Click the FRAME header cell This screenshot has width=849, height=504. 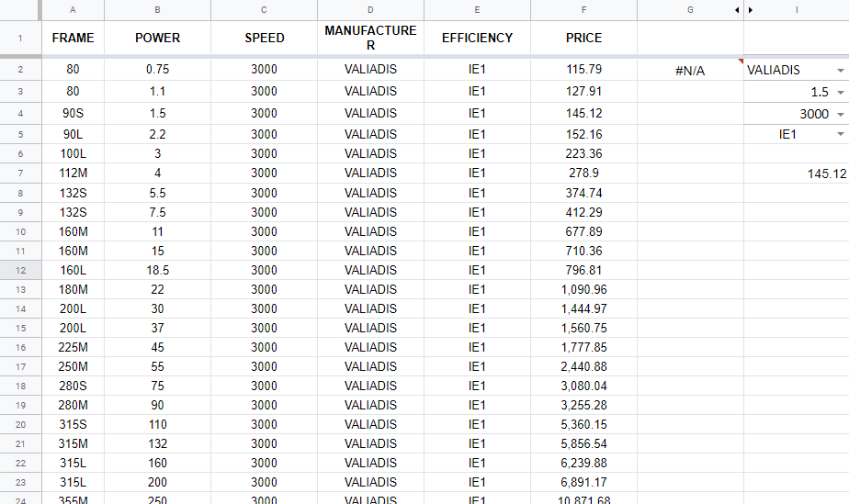pyautogui.click(x=73, y=38)
